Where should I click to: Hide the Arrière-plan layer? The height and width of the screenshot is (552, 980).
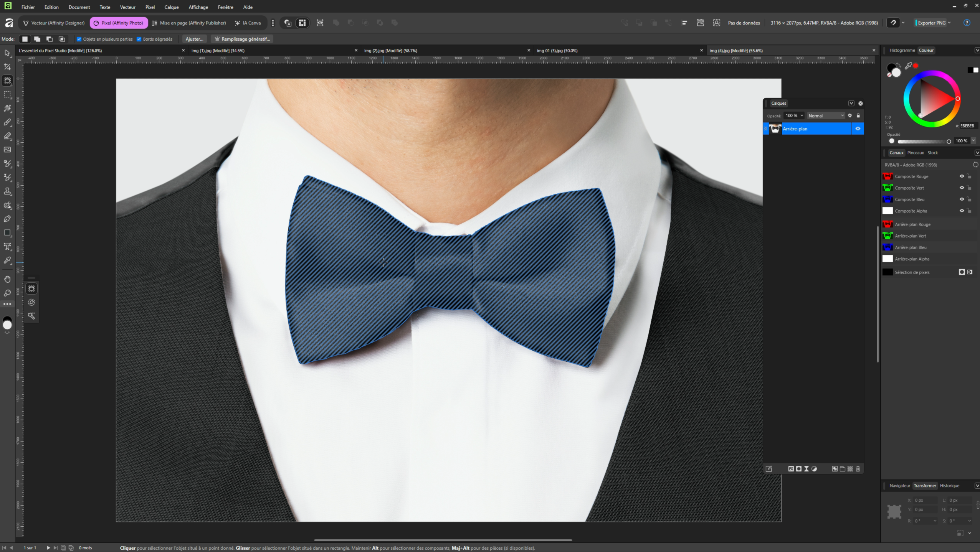click(x=858, y=129)
